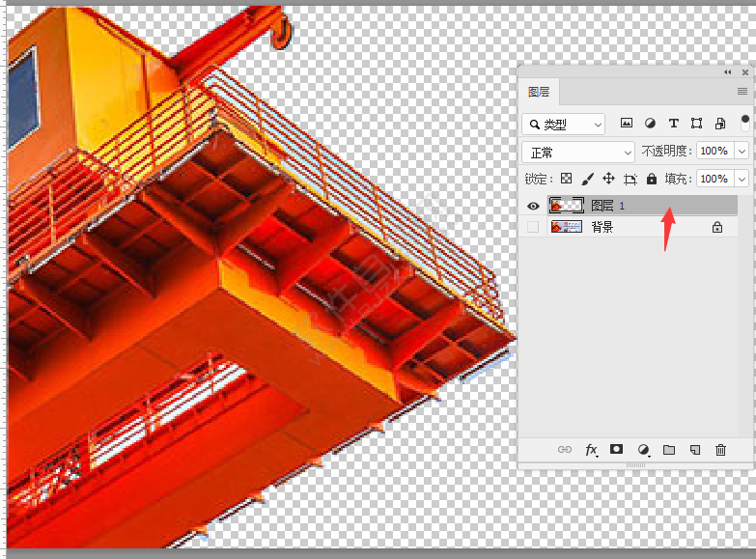Create a new layer
Viewport: 756px width, 559px height.
695,450
